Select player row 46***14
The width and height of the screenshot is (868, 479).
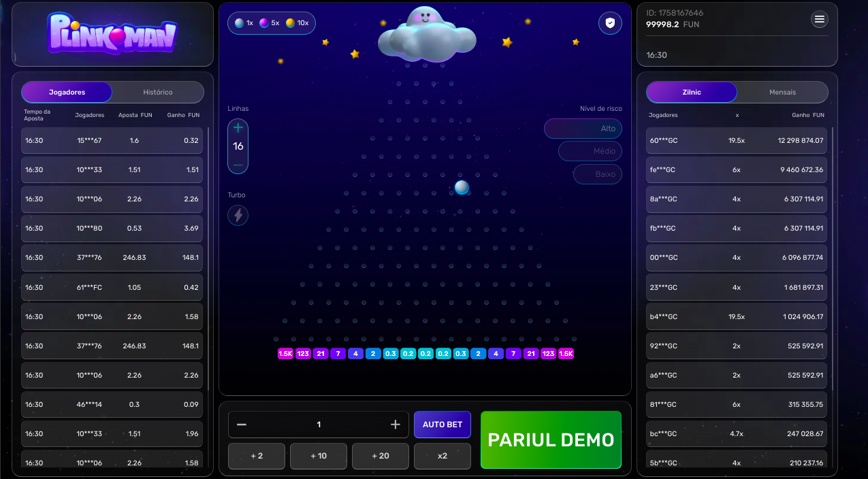tap(112, 404)
